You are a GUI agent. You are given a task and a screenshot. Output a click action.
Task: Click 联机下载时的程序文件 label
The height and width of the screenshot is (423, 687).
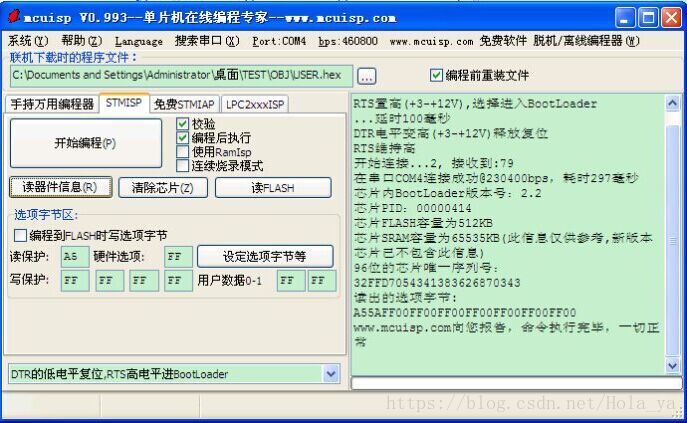point(73,57)
